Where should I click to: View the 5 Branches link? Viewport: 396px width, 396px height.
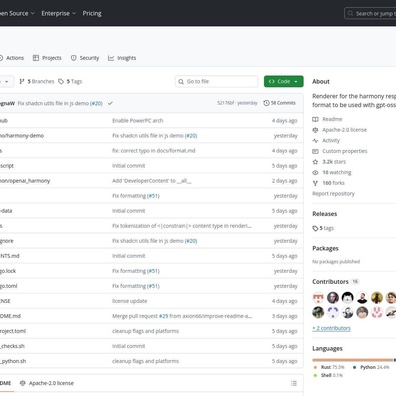point(37,81)
